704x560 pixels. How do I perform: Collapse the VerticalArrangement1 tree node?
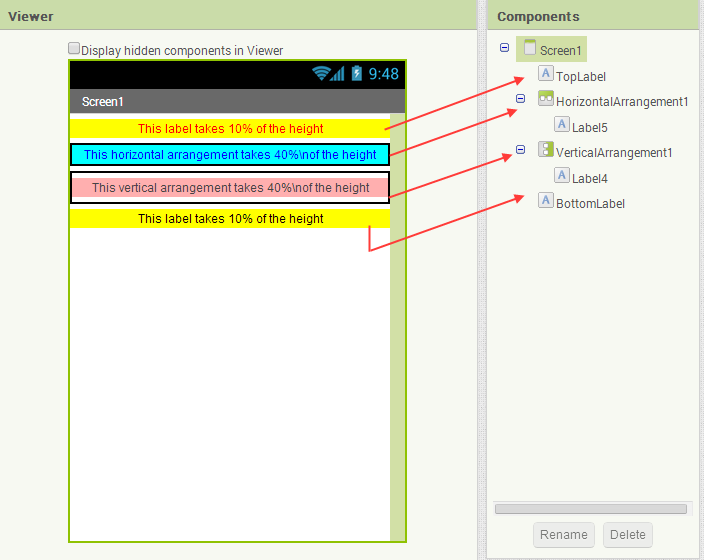(x=520, y=150)
